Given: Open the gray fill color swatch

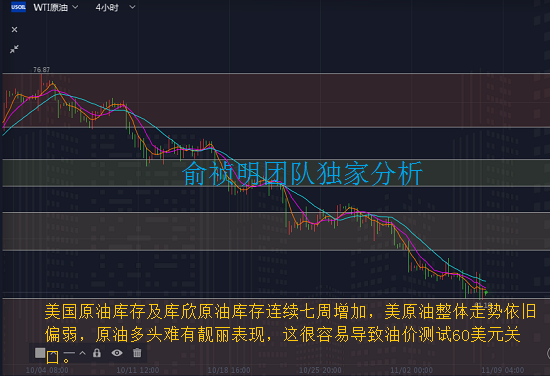Looking at the screenshot, I should [x=40, y=353].
